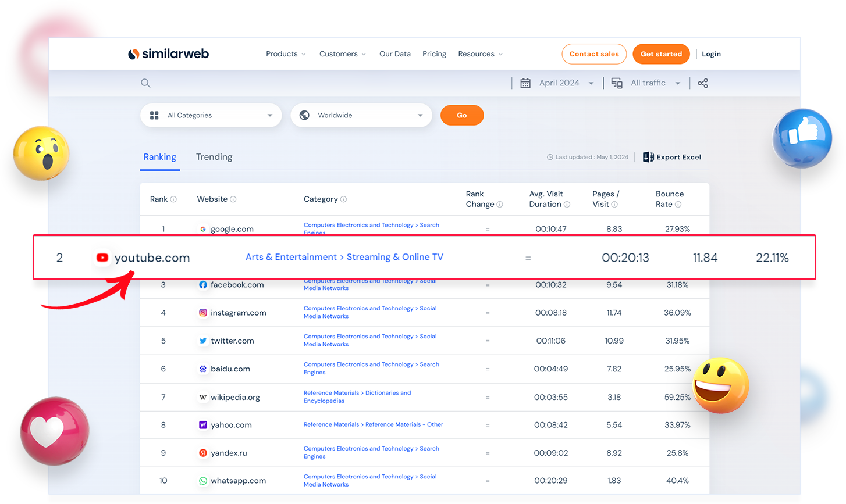Click the YouTube favicon in row 2
Screen dimensions: 846x504
click(x=102, y=258)
